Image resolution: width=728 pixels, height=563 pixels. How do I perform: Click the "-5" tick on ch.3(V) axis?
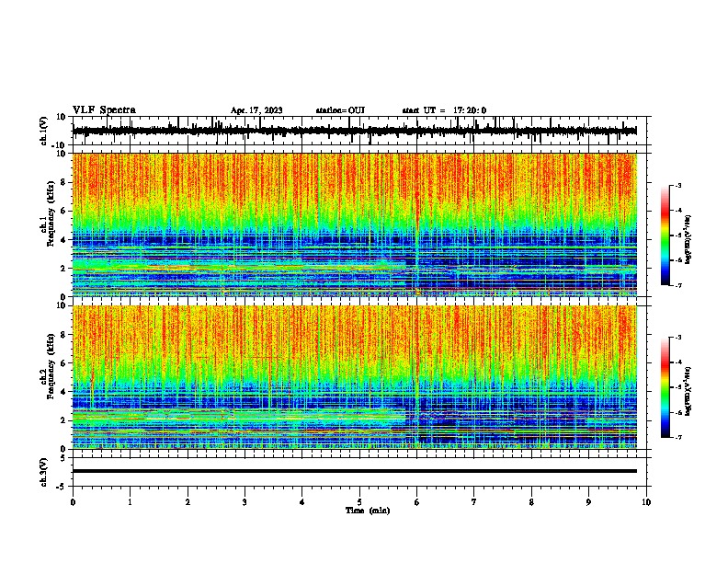tap(62, 487)
